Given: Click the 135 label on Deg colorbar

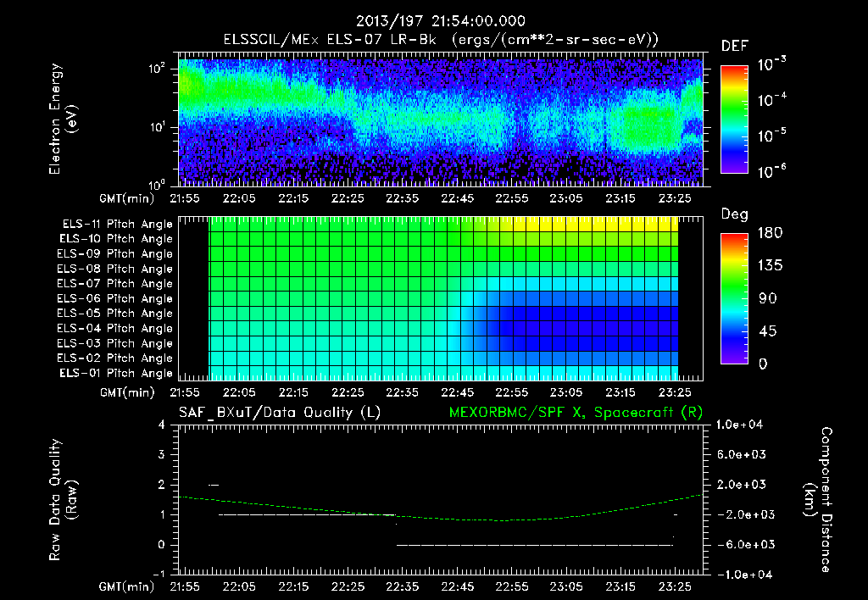Looking at the screenshot, I should tap(771, 266).
